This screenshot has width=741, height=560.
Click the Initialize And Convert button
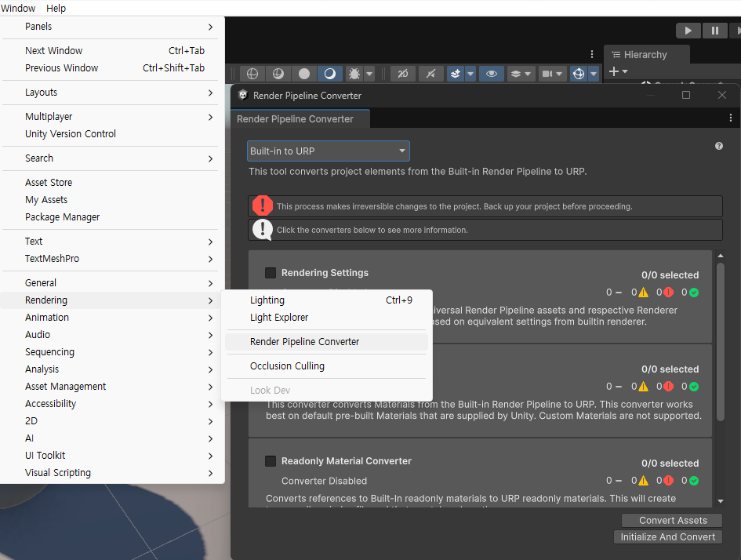pyautogui.click(x=668, y=536)
